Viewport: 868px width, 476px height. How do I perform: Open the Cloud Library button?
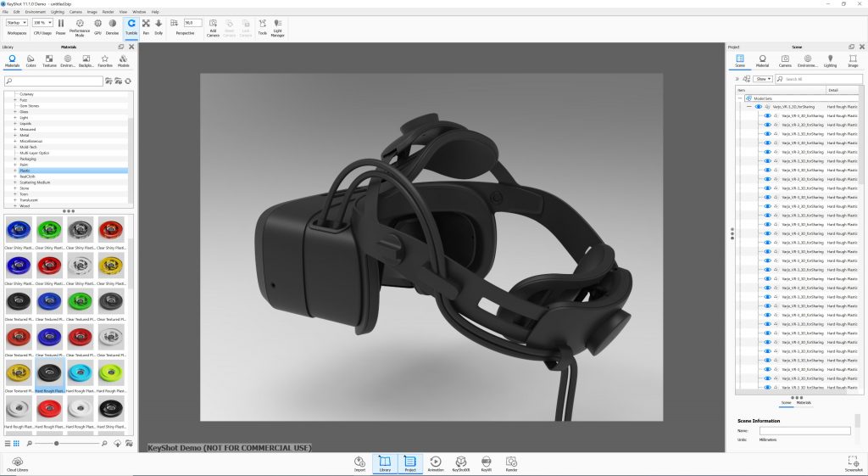17,462
